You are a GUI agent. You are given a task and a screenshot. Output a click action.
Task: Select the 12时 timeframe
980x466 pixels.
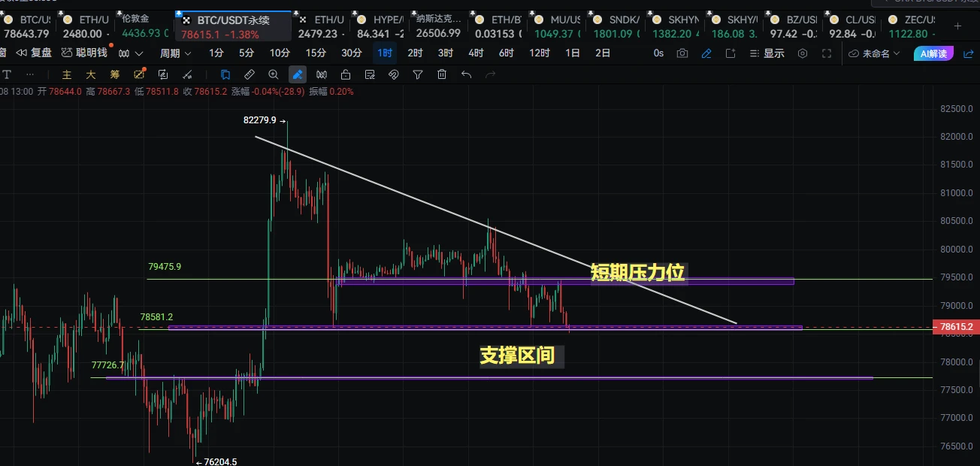tap(539, 53)
